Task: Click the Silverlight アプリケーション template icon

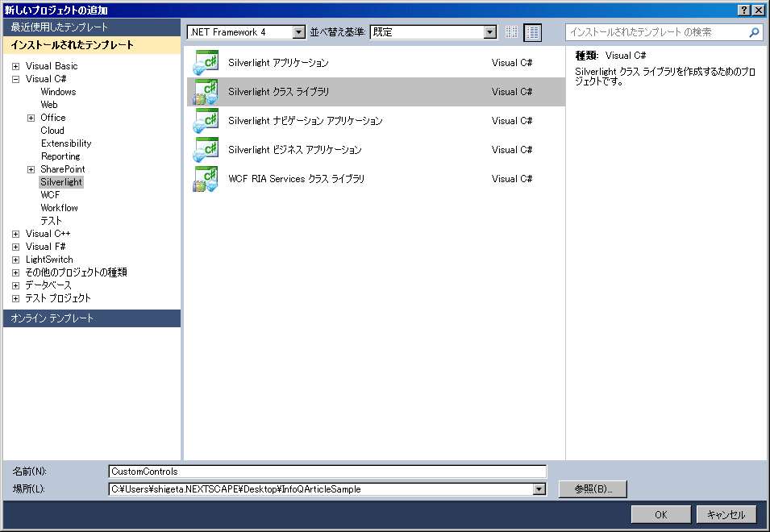Action: coord(206,63)
